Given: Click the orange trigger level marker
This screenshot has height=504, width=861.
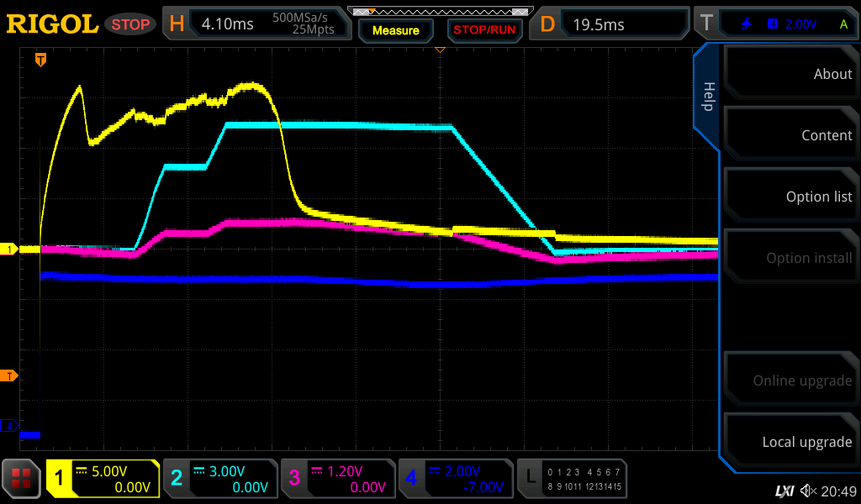Looking at the screenshot, I should point(10,375).
